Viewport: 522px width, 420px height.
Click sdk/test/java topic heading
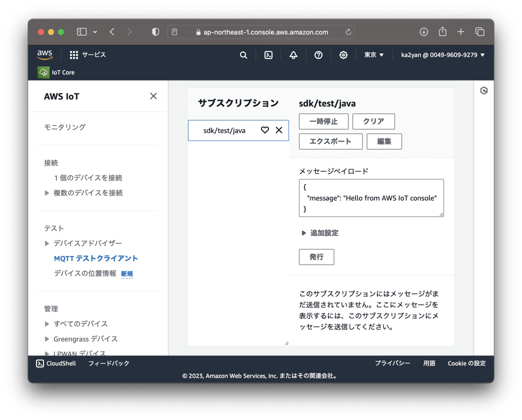(x=327, y=103)
